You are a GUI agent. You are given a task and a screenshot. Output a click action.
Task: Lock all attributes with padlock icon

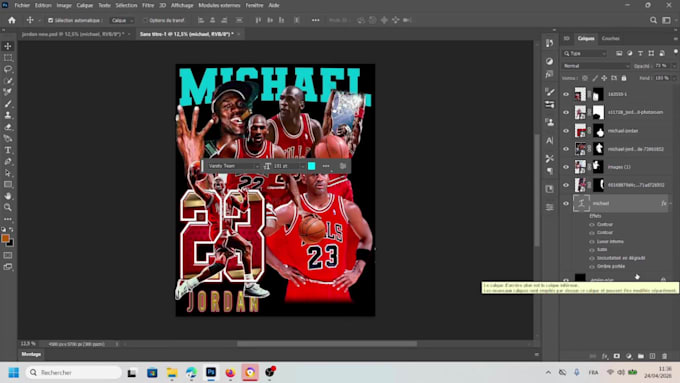tap(624, 78)
